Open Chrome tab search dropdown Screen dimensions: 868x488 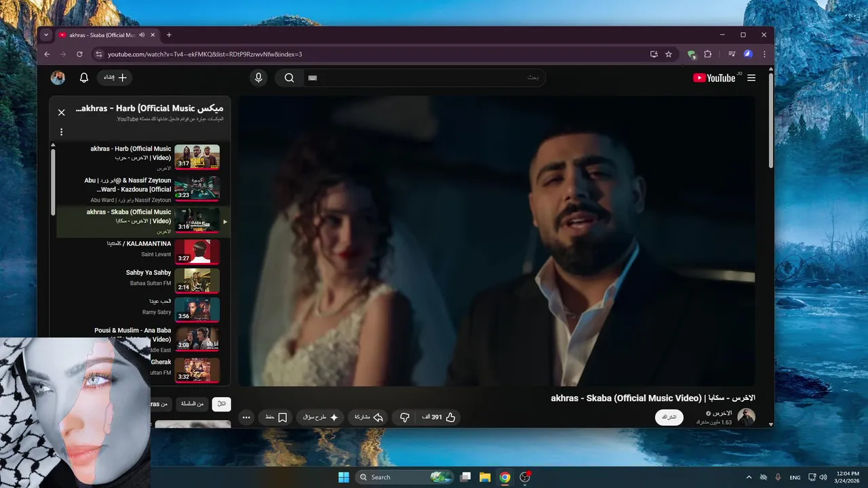(46, 35)
